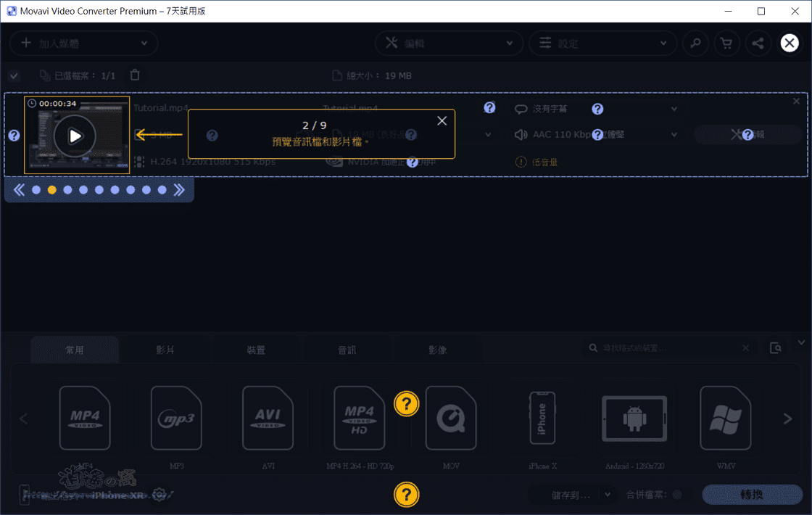Open the shopping cart purchase icon
This screenshot has height=515, width=812.
coord(726,44)
